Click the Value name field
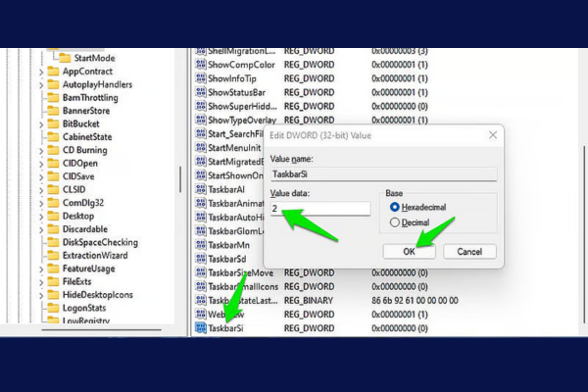This screenshot has height=392, width=588. tap(383, 174)
